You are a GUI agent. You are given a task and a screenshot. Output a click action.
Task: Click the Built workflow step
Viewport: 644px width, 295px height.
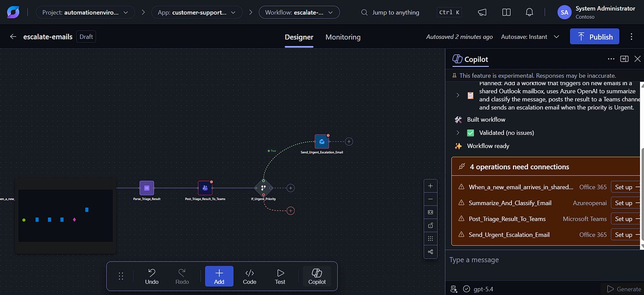click(486, 119)
